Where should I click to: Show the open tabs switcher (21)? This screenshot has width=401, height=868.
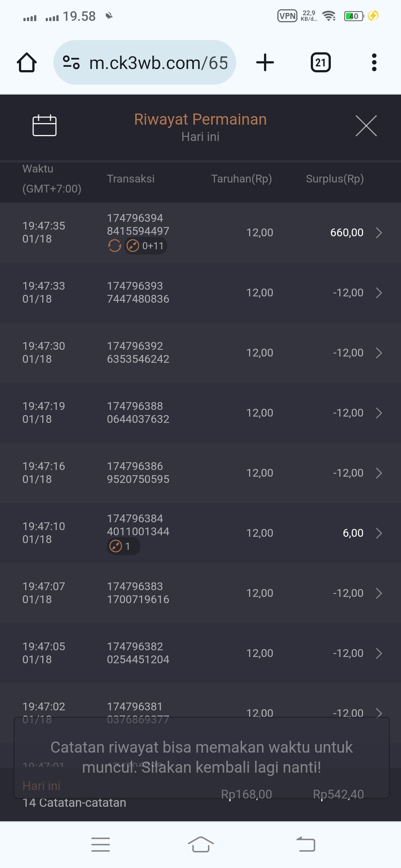pyautogui.click(x=320, y=62)
